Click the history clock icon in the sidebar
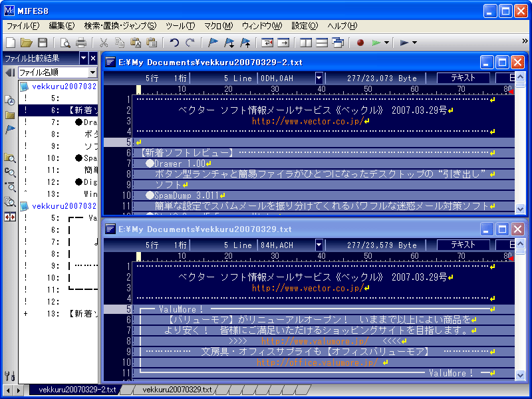Viewport: 532px width, 399px height. click(10, 100)
